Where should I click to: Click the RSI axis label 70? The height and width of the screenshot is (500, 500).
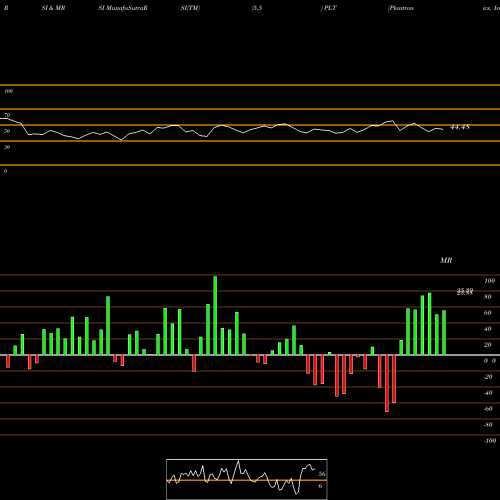pyautogui.click(x=7, y=115)
